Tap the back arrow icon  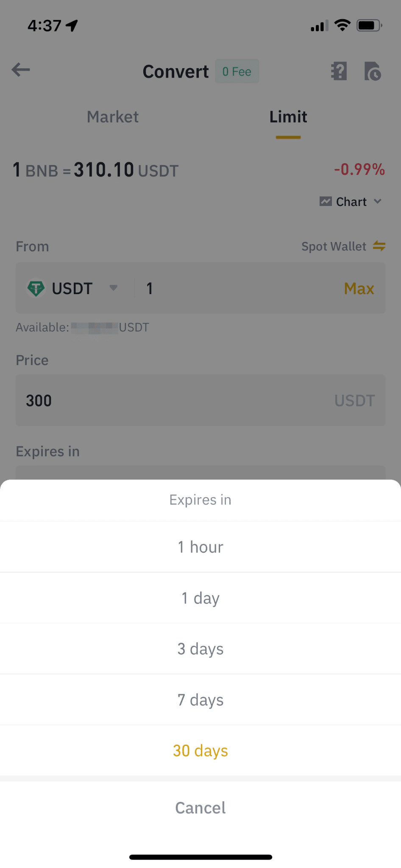pos(21,70)
